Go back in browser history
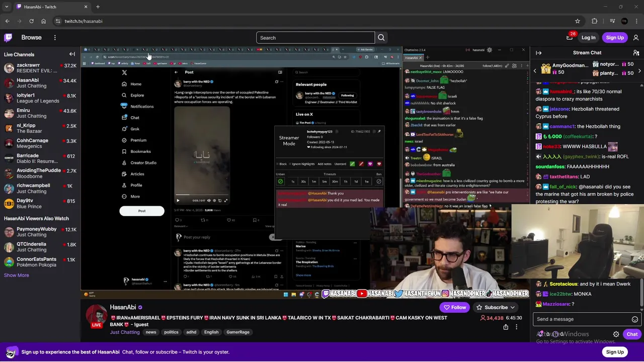The image size is (644, 362). 7,21
